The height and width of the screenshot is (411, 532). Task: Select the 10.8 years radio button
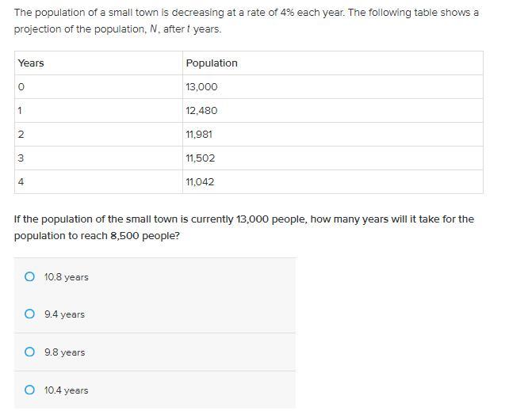coord(29,277)
